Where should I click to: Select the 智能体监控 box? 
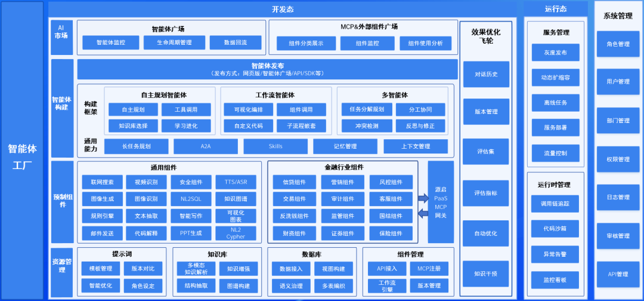111,43
